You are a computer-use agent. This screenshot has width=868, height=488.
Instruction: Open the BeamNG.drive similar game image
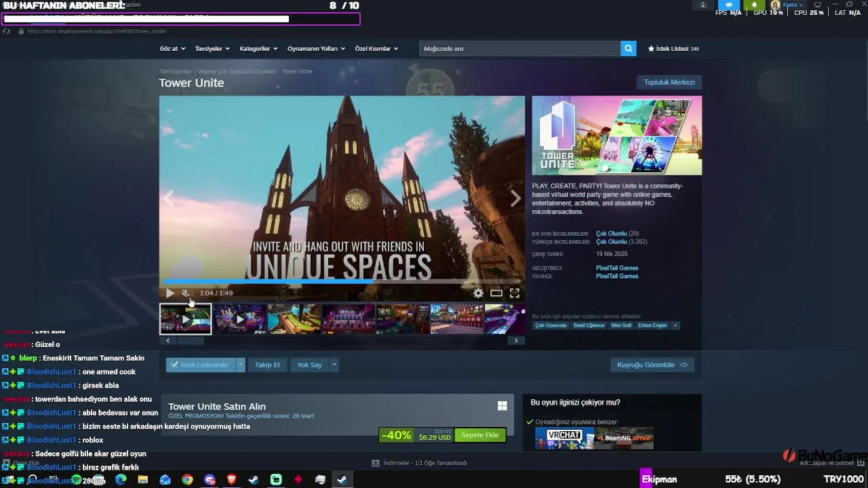click(625, 438)
